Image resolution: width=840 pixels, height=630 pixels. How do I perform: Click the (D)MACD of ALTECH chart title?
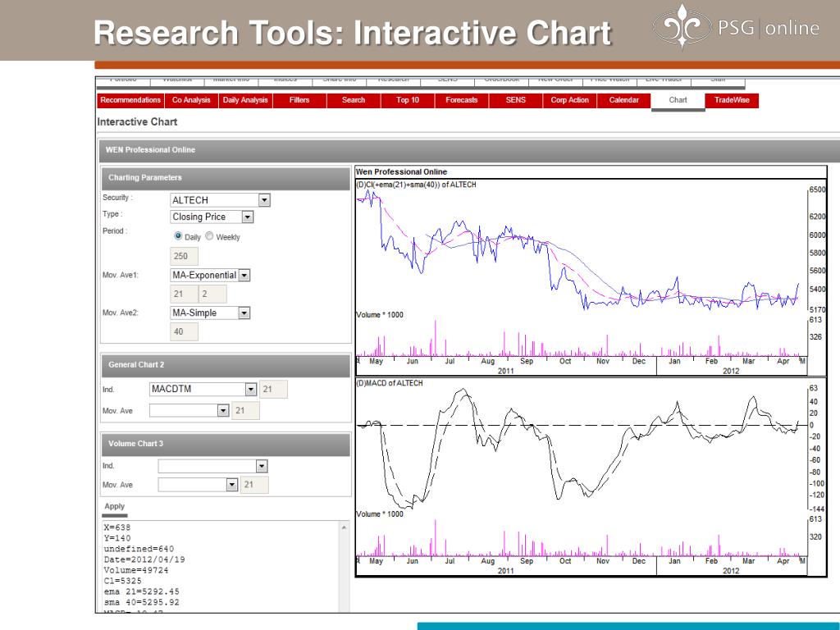(x=390, y=384)
